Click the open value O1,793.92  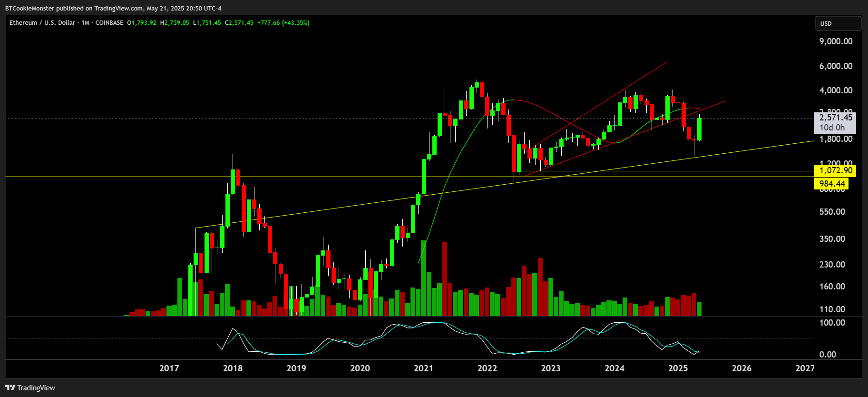[142, 23]
